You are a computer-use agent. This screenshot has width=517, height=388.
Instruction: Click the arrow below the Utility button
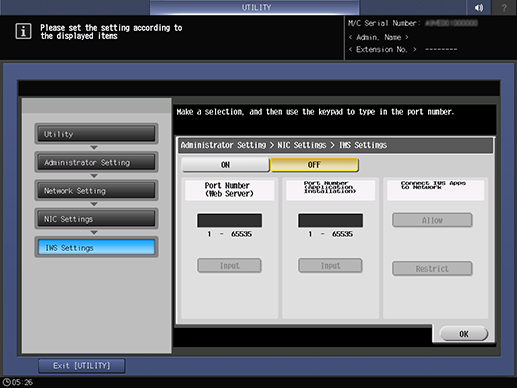(94, 148)
